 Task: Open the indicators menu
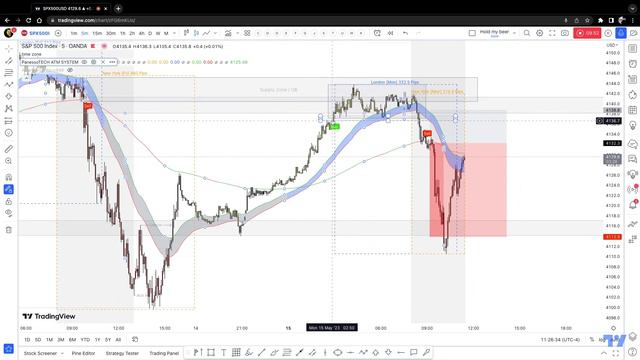[228, 33]
